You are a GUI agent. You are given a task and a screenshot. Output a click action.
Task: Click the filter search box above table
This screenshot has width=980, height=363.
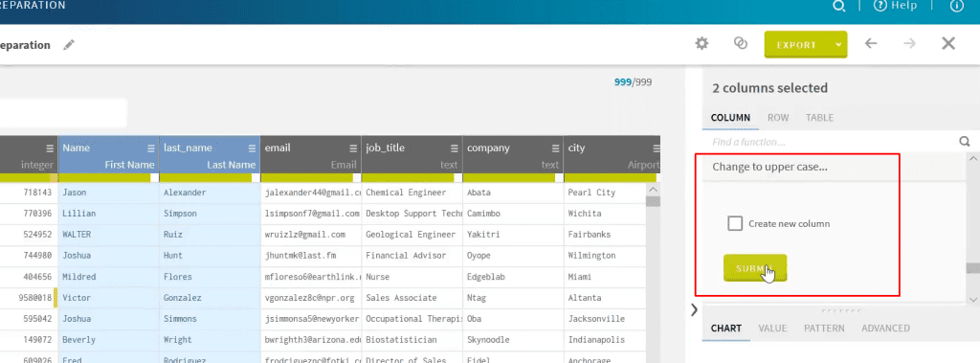[x=62, y=113]
